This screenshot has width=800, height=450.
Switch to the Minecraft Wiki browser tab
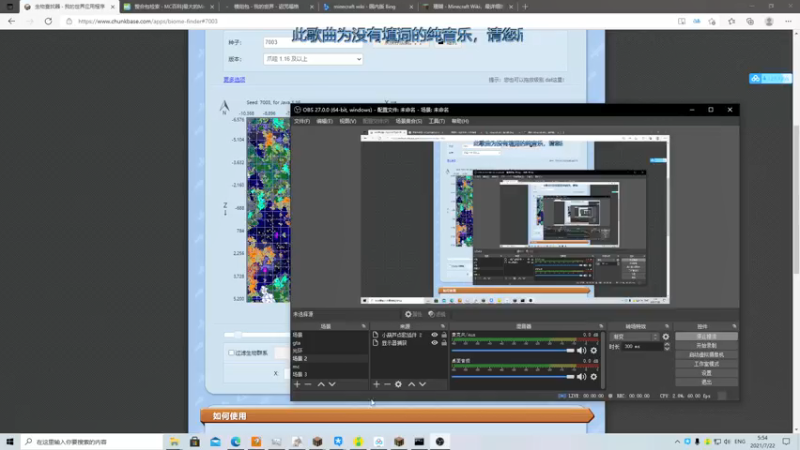[x=467, y=7]
